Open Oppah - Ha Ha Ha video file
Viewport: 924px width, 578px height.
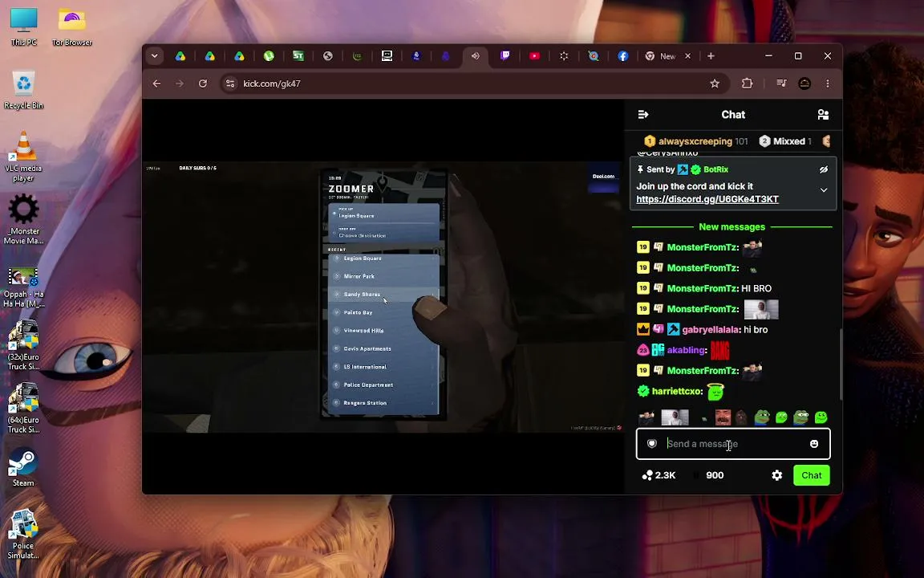(x=23, y=287)
